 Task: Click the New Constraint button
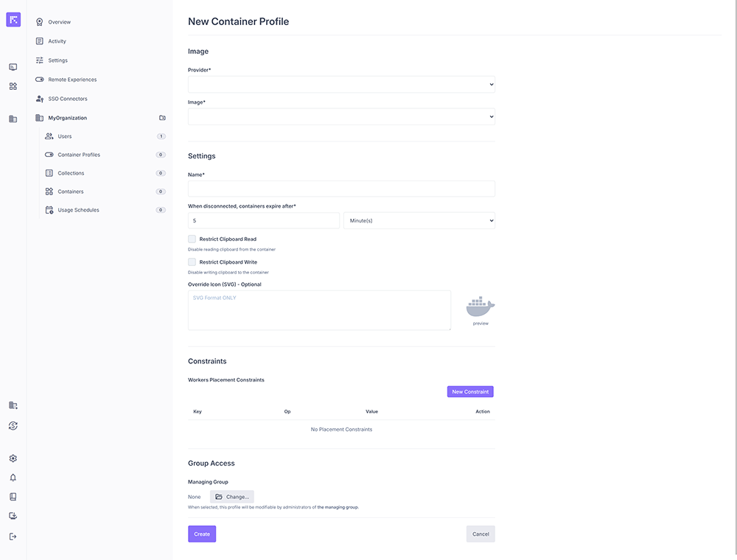click(x=469, y=392)
